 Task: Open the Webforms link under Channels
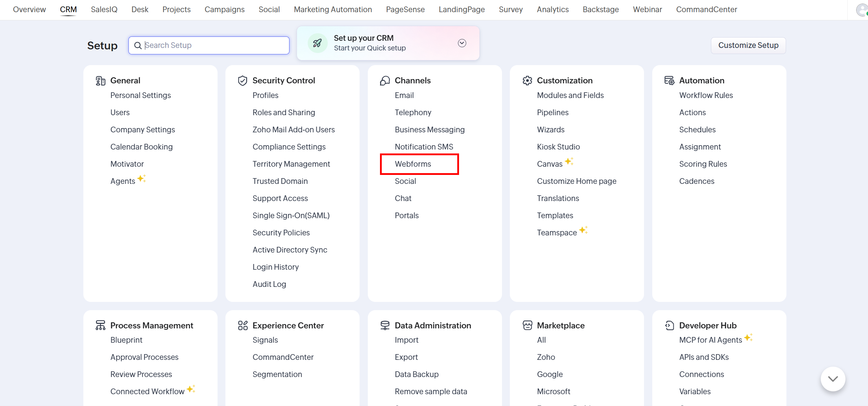pyautogui.click(x=413, y=164)
